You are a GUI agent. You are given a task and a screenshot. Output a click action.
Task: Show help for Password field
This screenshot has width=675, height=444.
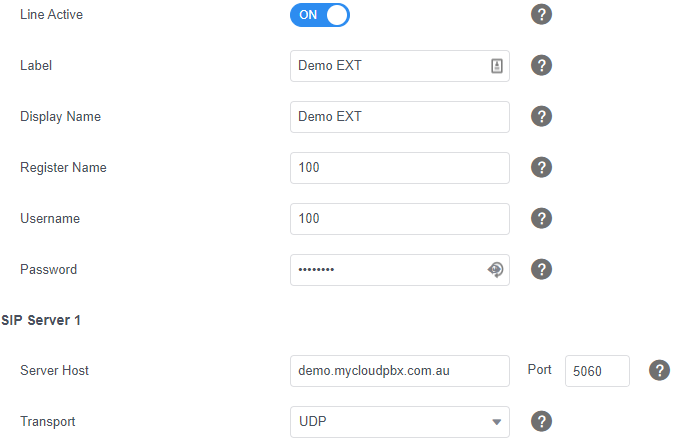541,270
